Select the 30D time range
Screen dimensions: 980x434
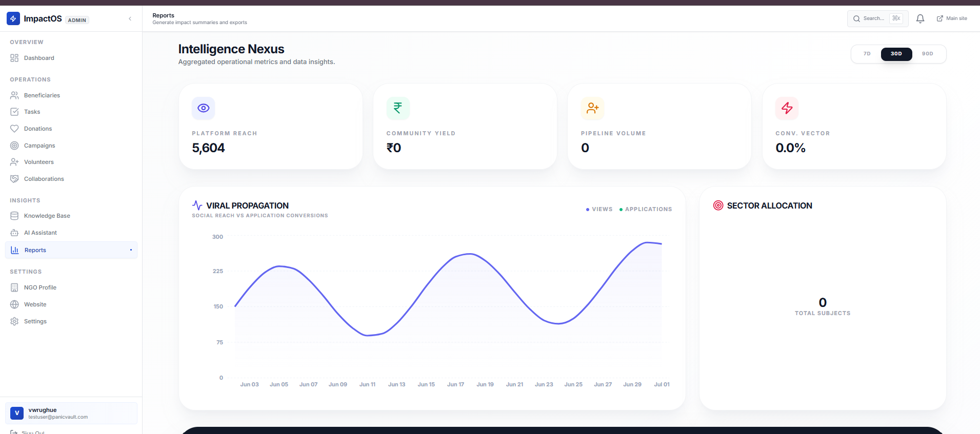coord(896,54)
